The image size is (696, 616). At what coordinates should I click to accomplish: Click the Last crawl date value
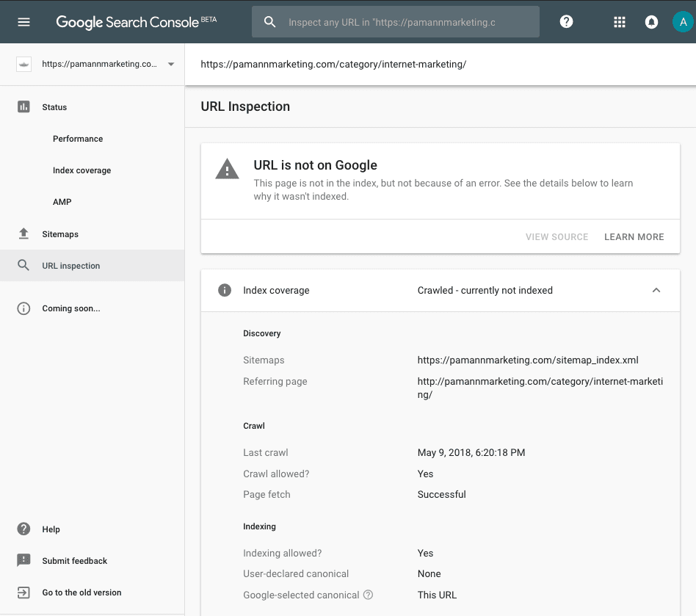[471, 452]
